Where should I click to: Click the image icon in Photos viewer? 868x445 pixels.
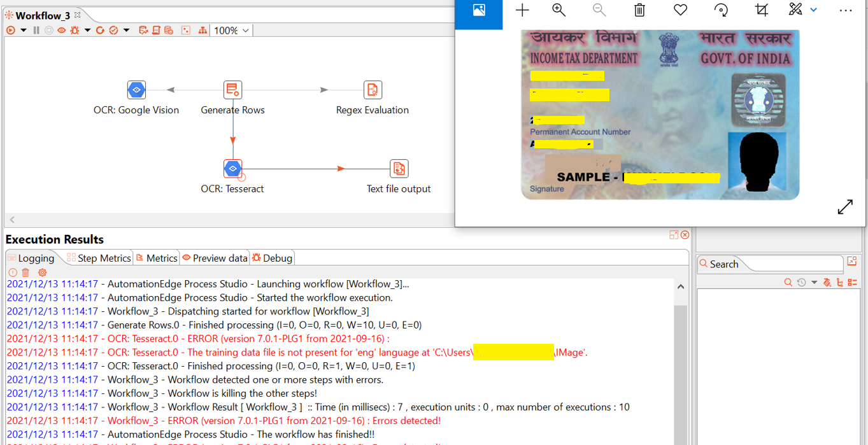[x=479, y=10]
